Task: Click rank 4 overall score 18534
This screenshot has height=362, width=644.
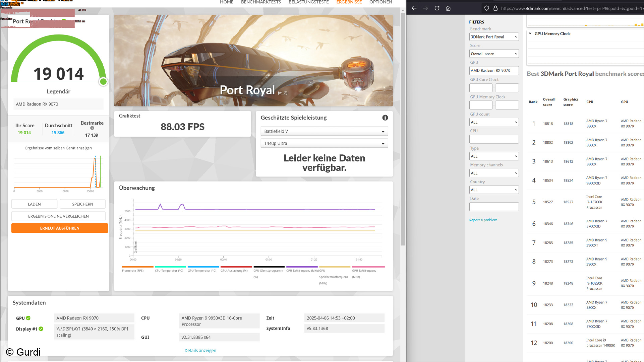Action: click(x=548, y=180)
